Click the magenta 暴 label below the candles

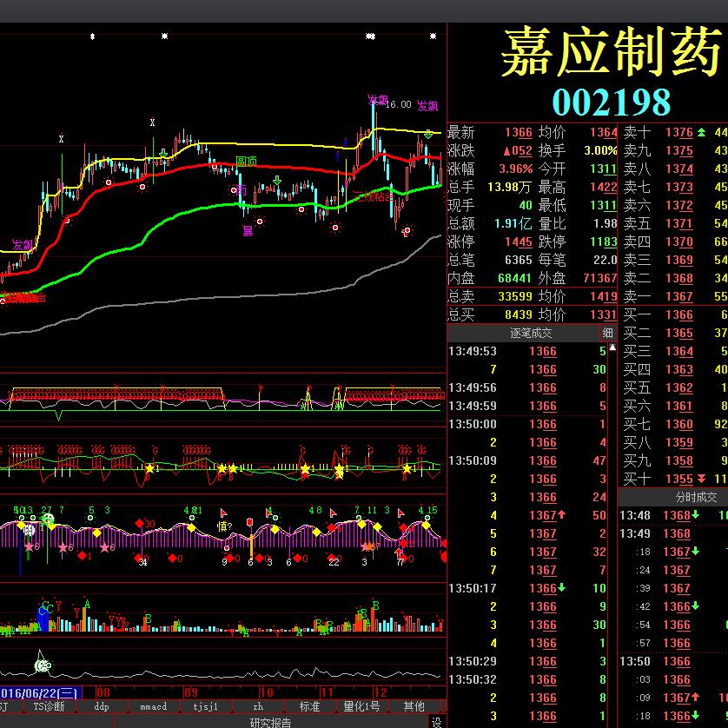tap(248, 231)
